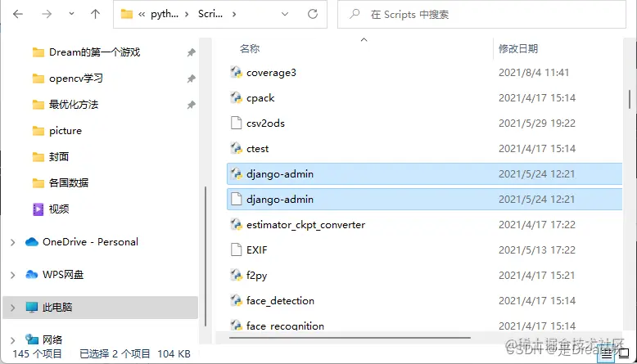Click 'csv2ods' file name

point(265,123)
